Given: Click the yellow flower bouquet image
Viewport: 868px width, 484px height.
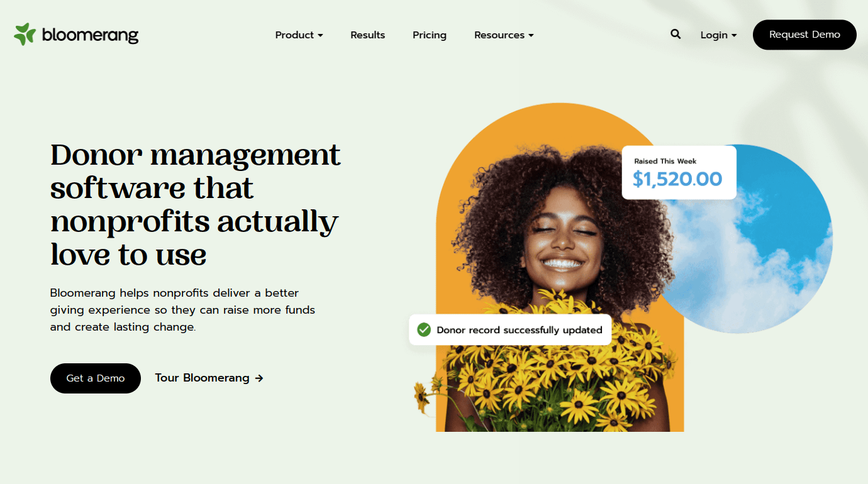Looking at the screenshot, I should (x=547, y=365).
